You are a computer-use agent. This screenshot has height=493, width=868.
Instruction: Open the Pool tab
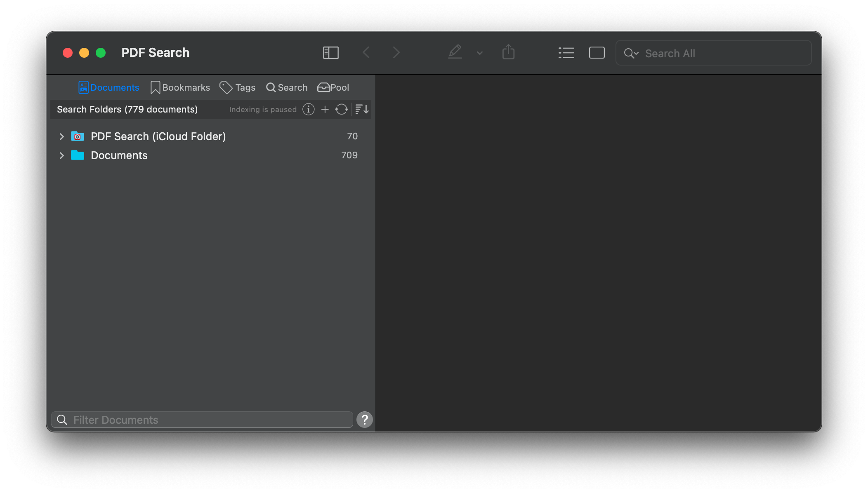click(x=333, y=87)
